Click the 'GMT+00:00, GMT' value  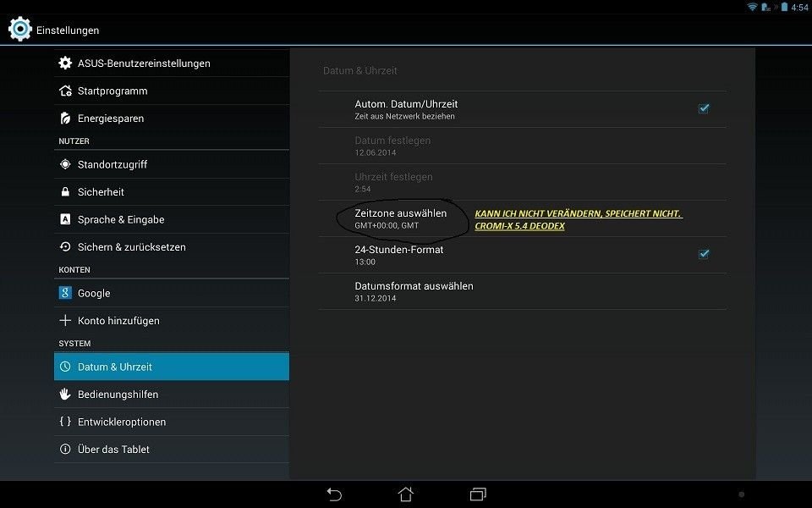pyautogui.click(x=387, y=225)
